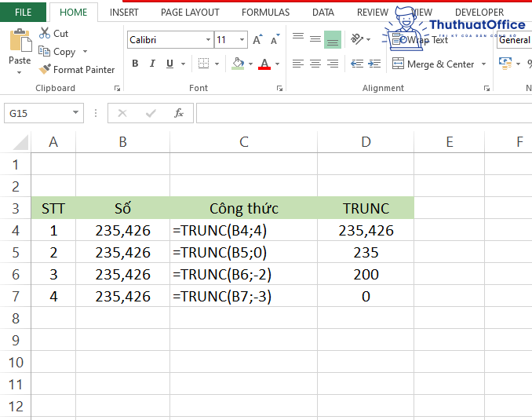The width and height of the screenshot is (532, 420).
Task: Open underline style dropdown arrow
Action: [183, 64]
